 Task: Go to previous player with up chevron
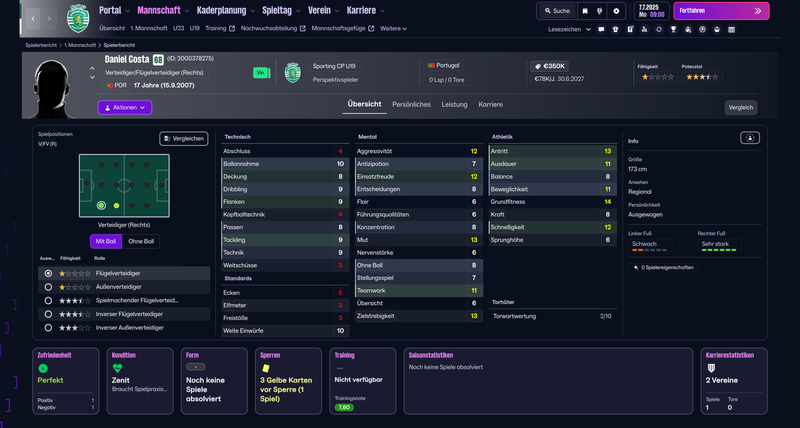click(92, 68)
